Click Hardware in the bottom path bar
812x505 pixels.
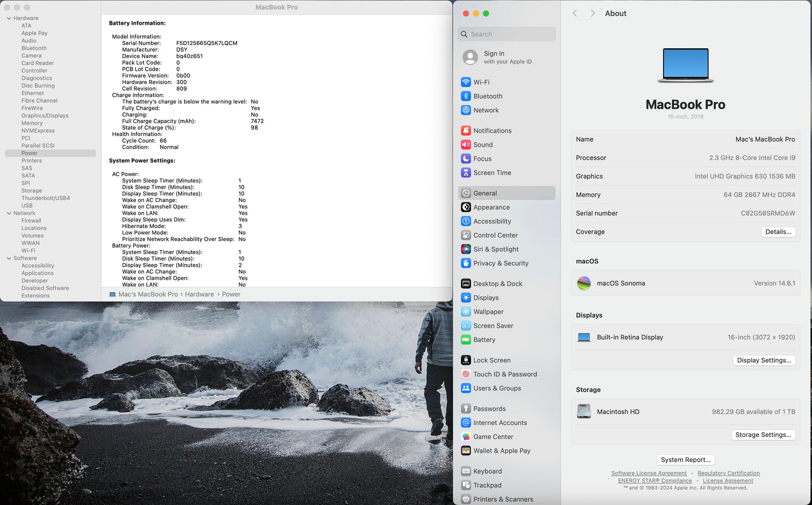pos(199,294)
